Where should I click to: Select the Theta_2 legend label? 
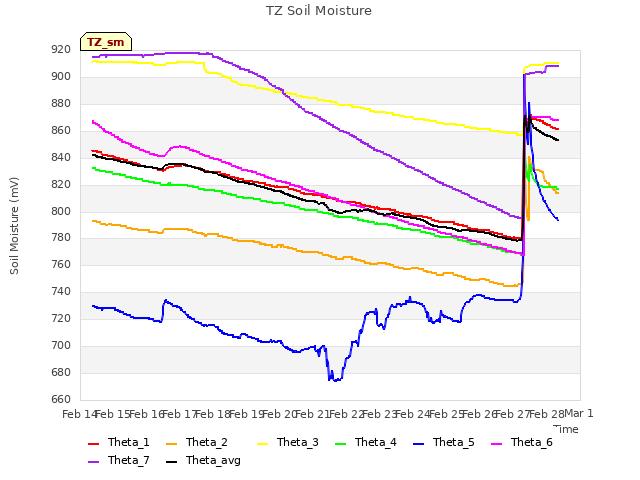point(207,442)
